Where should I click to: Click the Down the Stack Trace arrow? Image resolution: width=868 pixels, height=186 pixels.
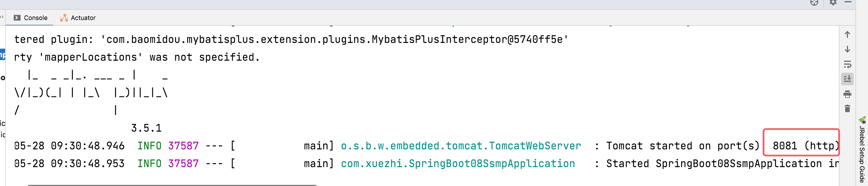pyautogui.click(x=847, y=49)
